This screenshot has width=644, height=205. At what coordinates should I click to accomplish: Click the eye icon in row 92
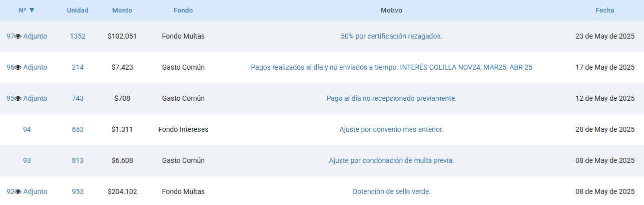18,192
